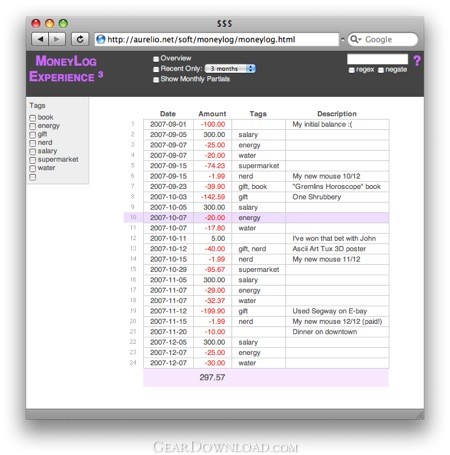The image size is (450, 455).
Task: Click the MoneyLog filter text field
Action: (377, 59)
